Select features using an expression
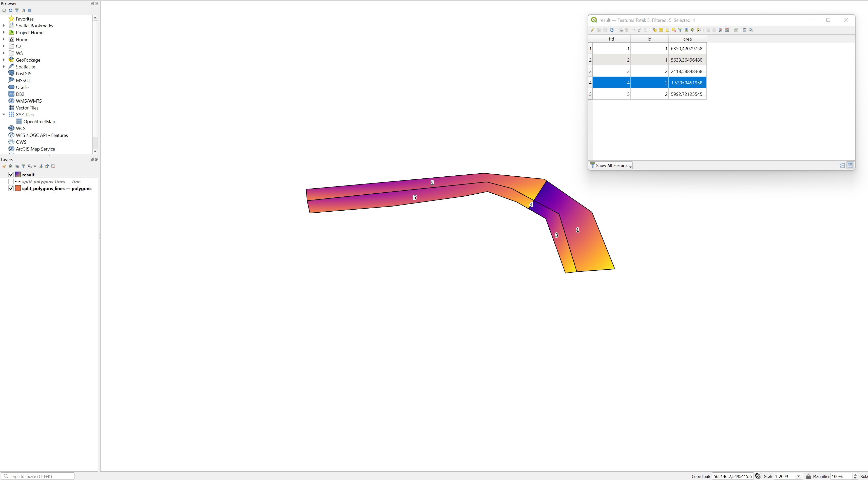 (655, 30)
